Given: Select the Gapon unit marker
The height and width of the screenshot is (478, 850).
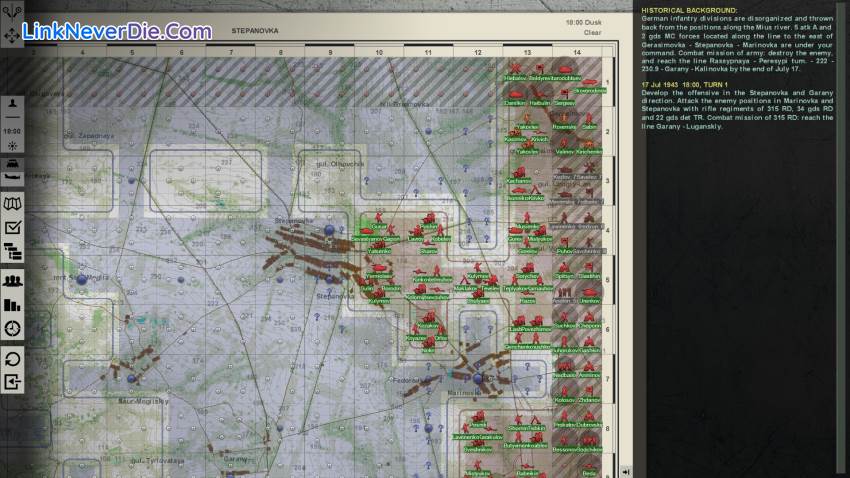Looking at the screenshot, I should (391, 233).
